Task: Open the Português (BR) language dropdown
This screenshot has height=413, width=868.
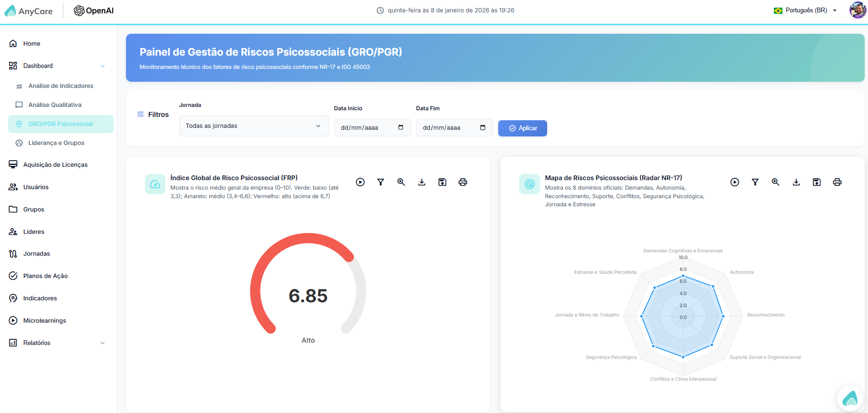Action: point(805,10)
